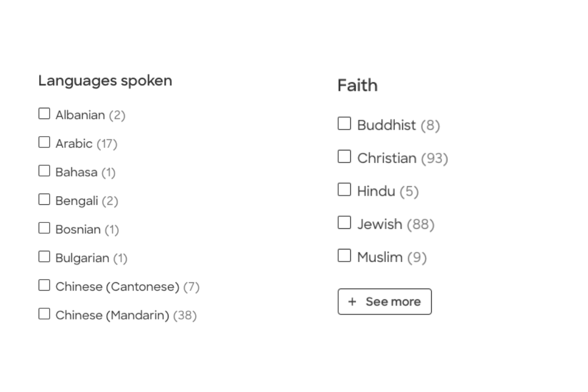The width and height of the screenshot is (588, 392).
Task: Enable the Jewish faith filter
Action: click(344, 223)
